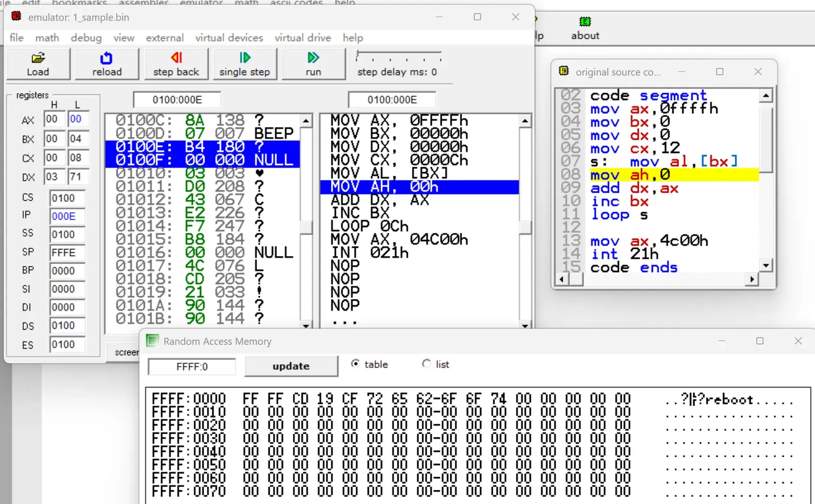815x504 pixels.
Task: Click source code horizontal scroll right arrow
Action: pos(752,279)
